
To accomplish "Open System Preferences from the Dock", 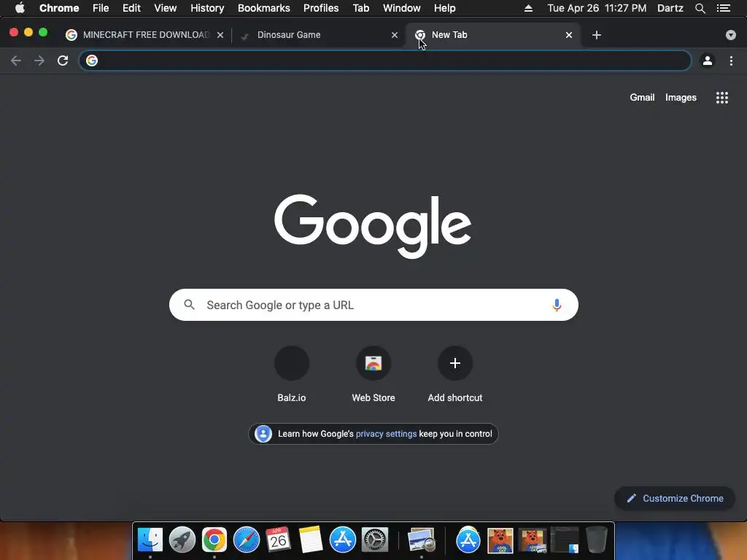I will (375, 540).
